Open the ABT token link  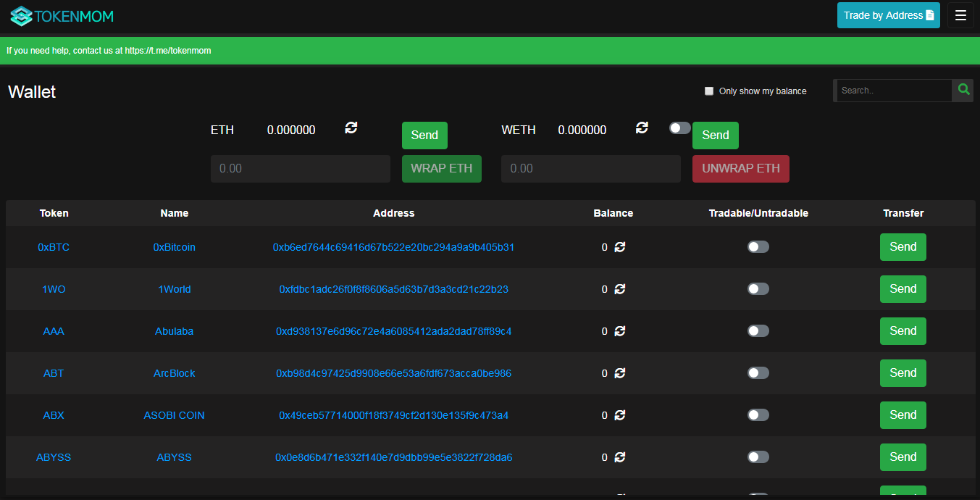(54, 373)
